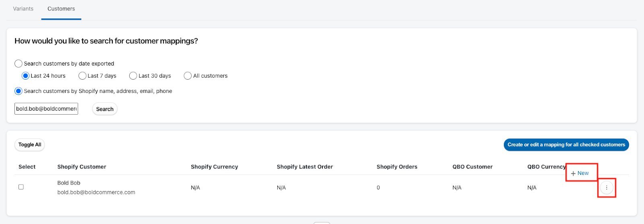Select the All customers option
The image size is (644, 224).
(x=188, y=76)
